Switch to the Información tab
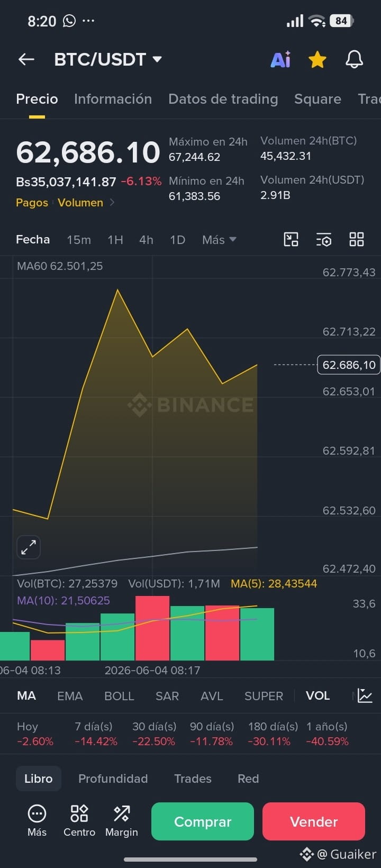 pos(113,99)
